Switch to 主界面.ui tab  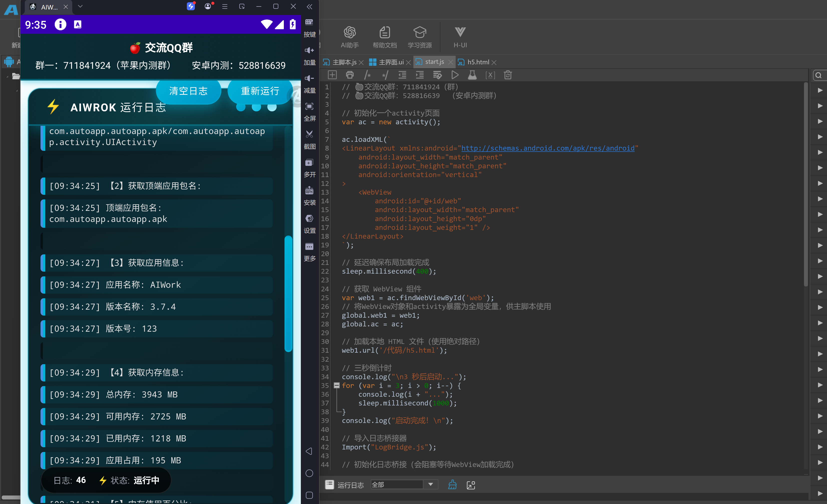coord(387,62)
